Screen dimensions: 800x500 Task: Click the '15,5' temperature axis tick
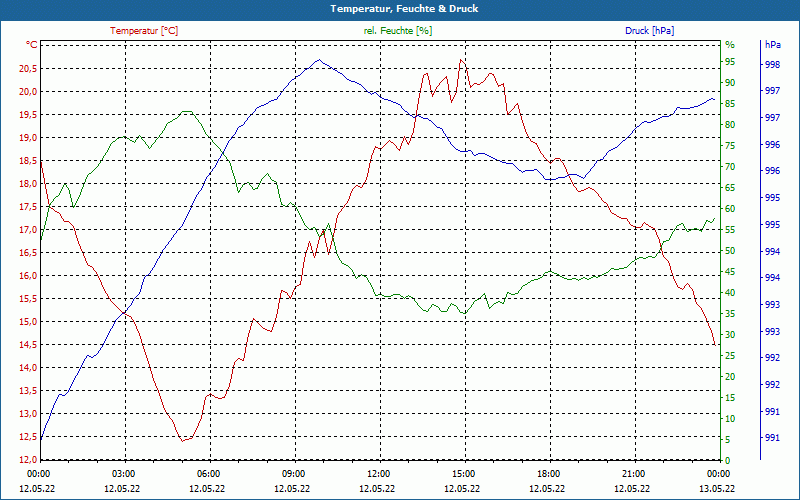pyautogui.click(x=28, y=298)
